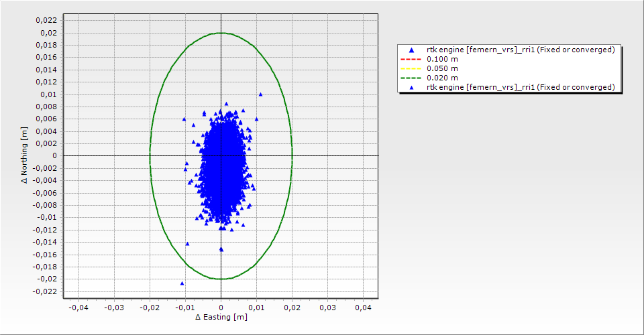The height and width of the screenshot is (335, 644).
Task: Click the yellow dashed 0.050 m legend line
Action: pos(411,68)
